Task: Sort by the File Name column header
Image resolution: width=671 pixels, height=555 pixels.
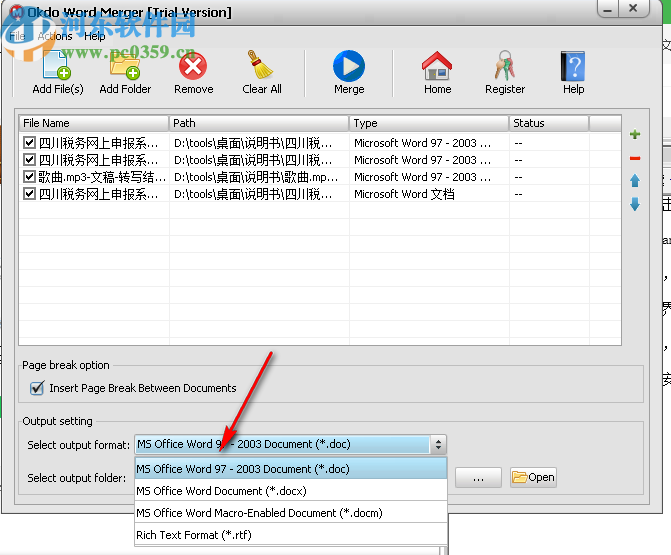Action: 94,123
